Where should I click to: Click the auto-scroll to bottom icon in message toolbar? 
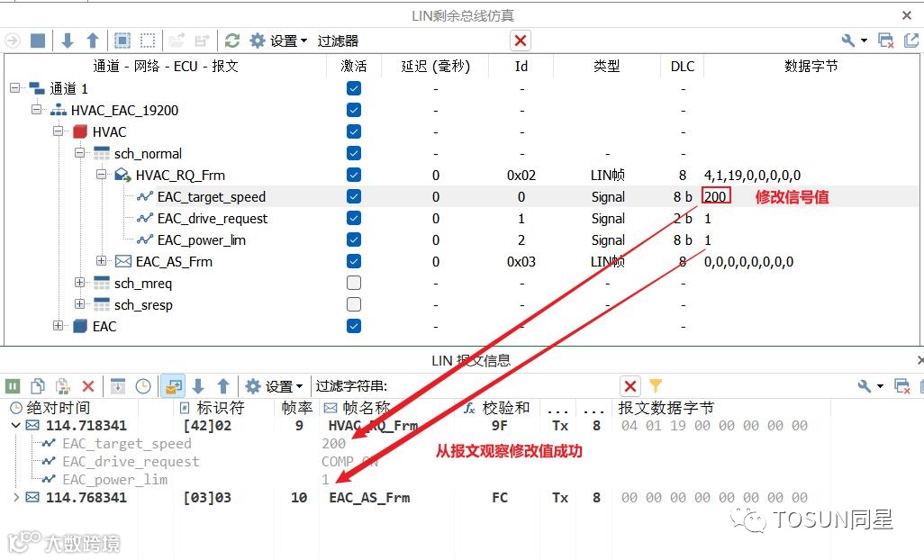click(x=118, y=386)
